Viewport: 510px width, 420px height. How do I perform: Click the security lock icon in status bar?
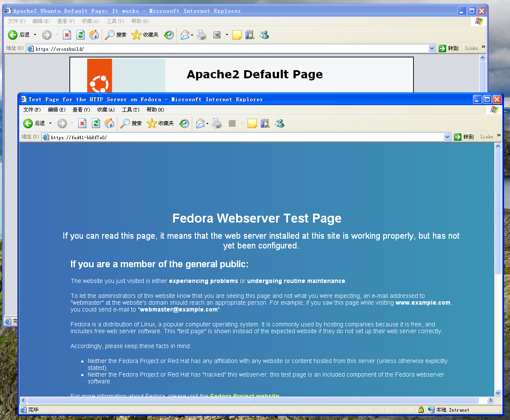[x=421, y=410]
